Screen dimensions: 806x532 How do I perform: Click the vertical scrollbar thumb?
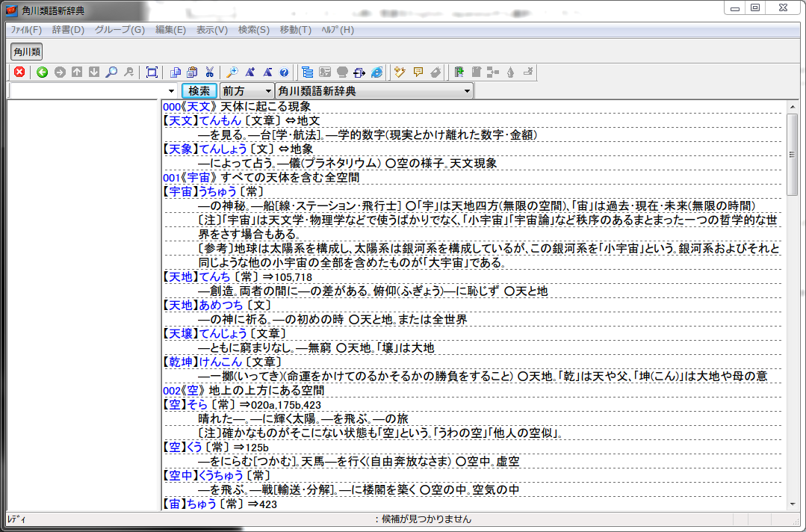coord(792,154)
